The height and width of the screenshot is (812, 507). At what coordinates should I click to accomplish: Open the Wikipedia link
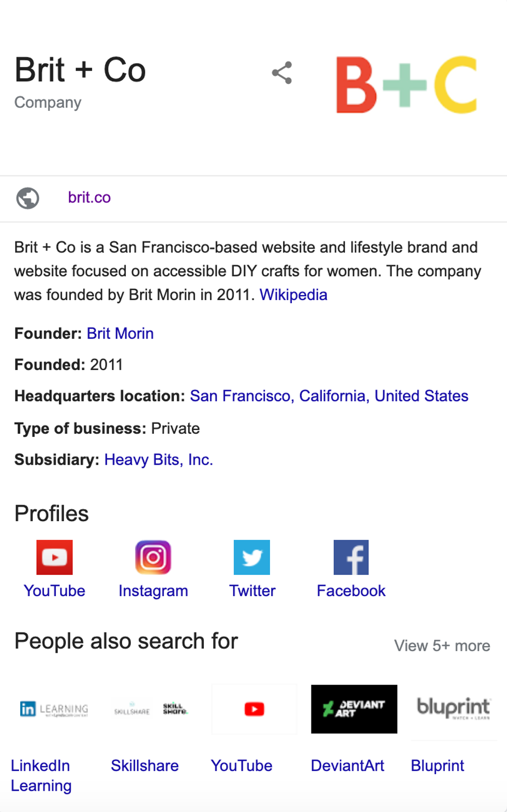[293, 295]
